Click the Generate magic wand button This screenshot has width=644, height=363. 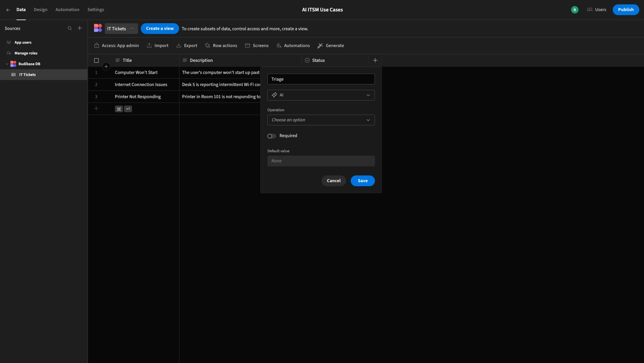pyautogui.click(x=331, y=46)
